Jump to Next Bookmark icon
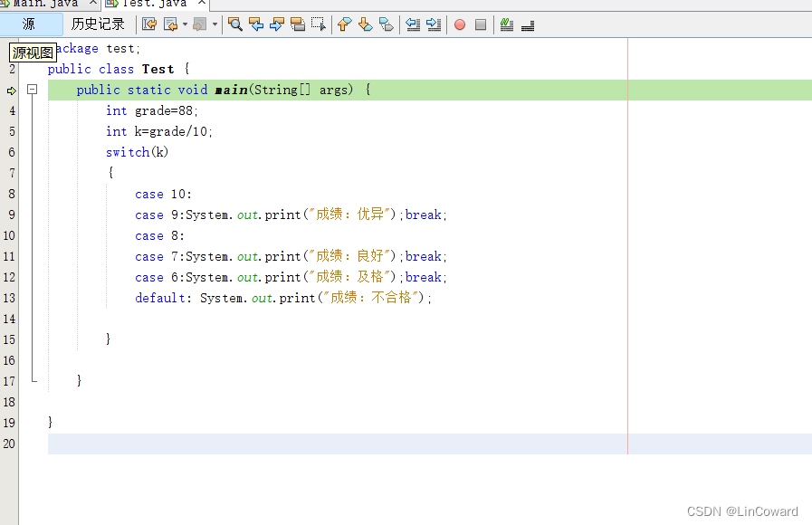Viewport: 812px width, 525px height. click(365, 24)
